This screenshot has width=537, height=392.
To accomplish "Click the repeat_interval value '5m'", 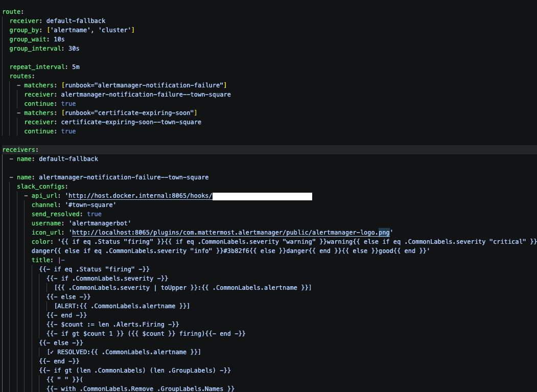I will (x=76, y=67).
